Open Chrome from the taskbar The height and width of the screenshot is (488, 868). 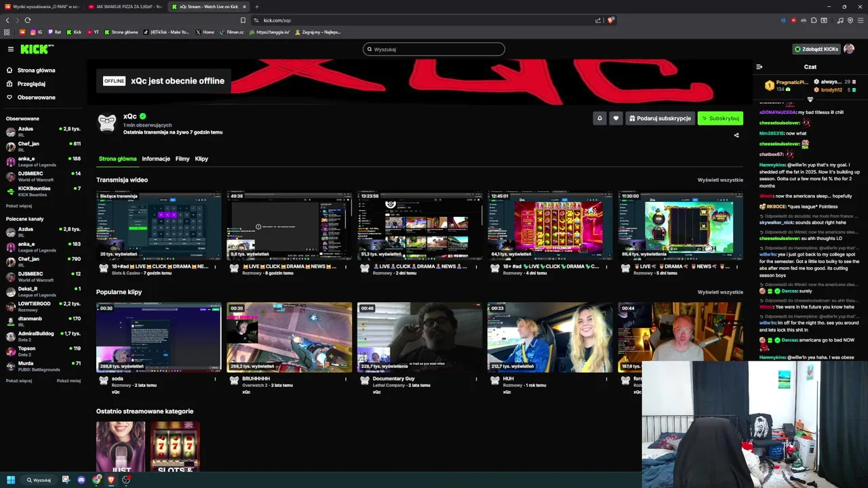tap(97, 480)
